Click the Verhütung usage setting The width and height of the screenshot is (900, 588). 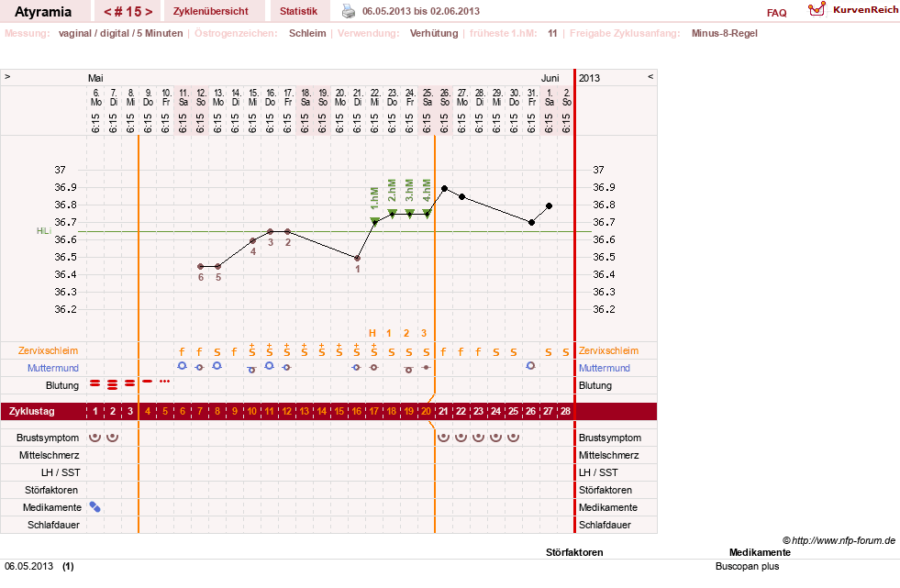click(434, 33)
